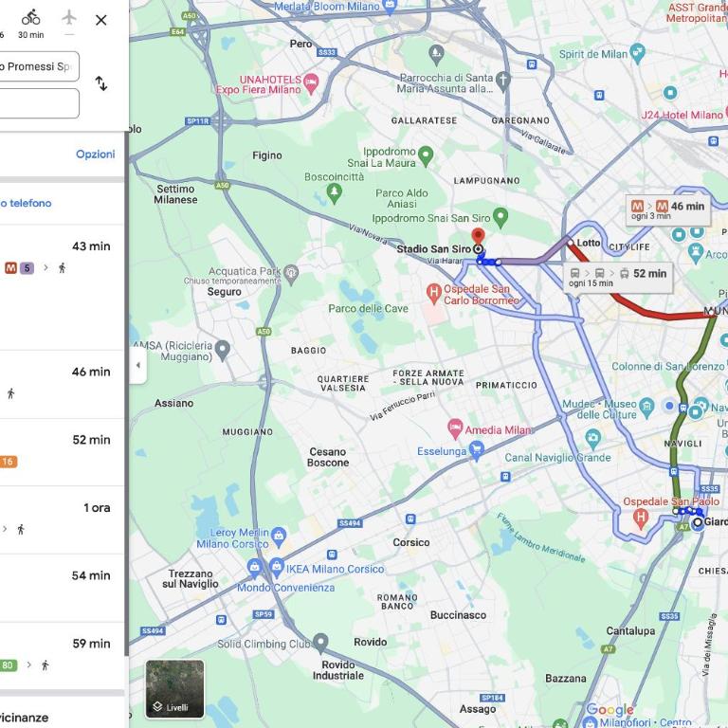Viewport: 728px width, 728px height.
Task: Click the Lotto metro station label
Action: click(x=589, y=243)
